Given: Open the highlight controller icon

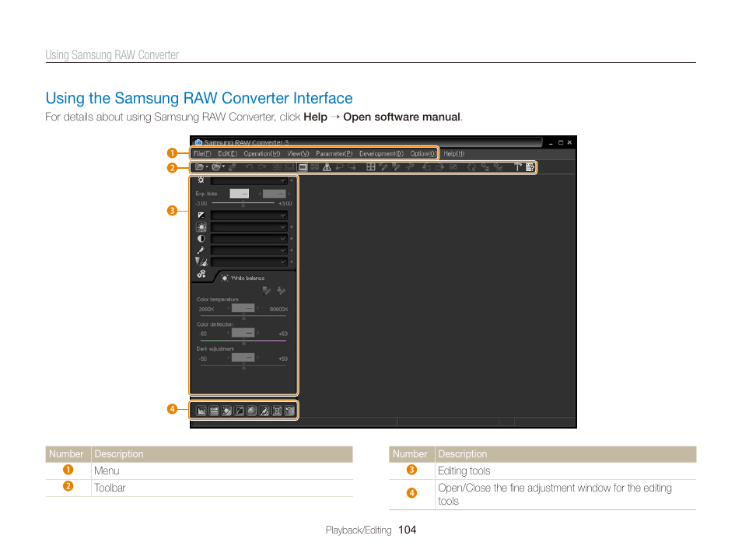Looking at the screenshot, I should tap(252, 411).
